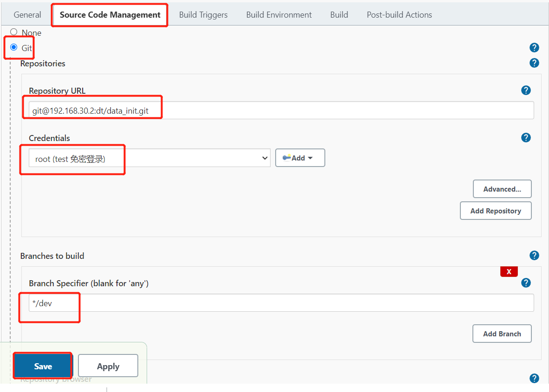This screenshot has height=392, width=549.
Task: Switch to the Build Triggers tab
Action: click(203, 14)
